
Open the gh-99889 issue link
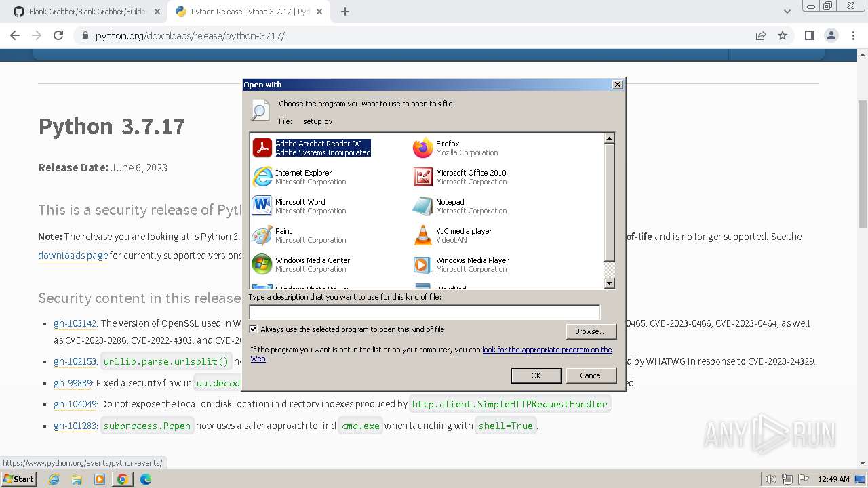(x=73, y=383)
